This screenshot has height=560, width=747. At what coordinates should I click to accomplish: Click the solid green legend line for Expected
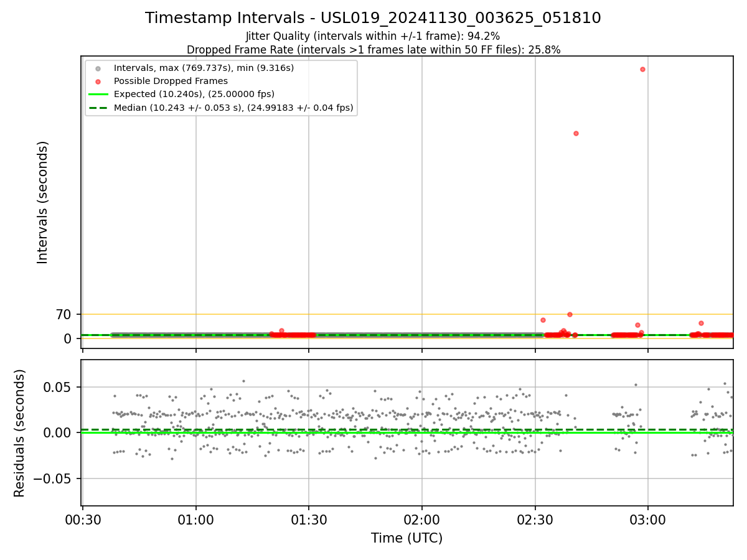tap(98, 95)
